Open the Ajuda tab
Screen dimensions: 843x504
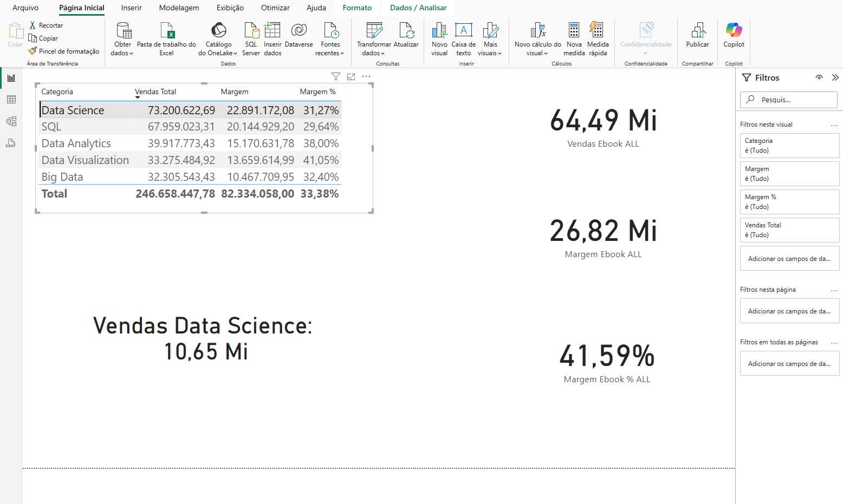(x=316, y=8)
